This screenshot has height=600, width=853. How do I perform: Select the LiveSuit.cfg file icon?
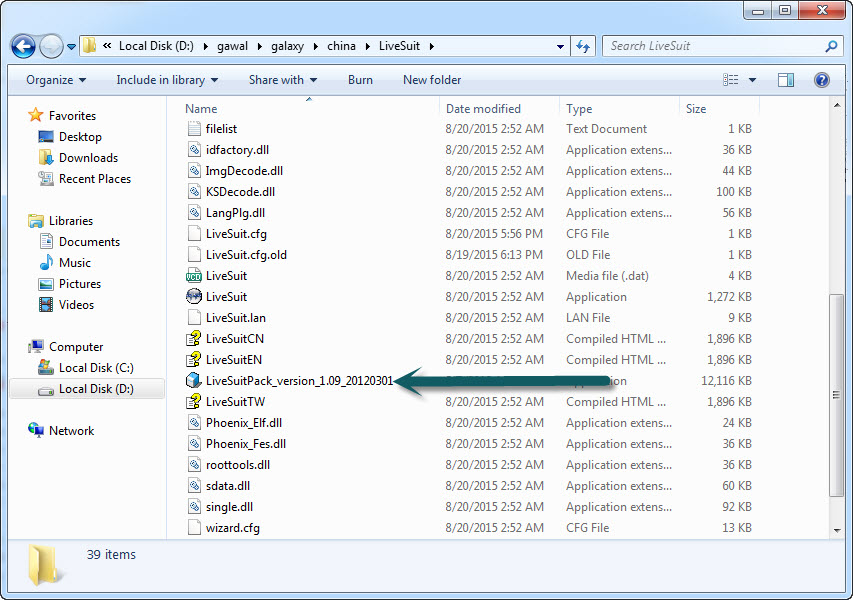pyautogui.click(x=194, y=233)
